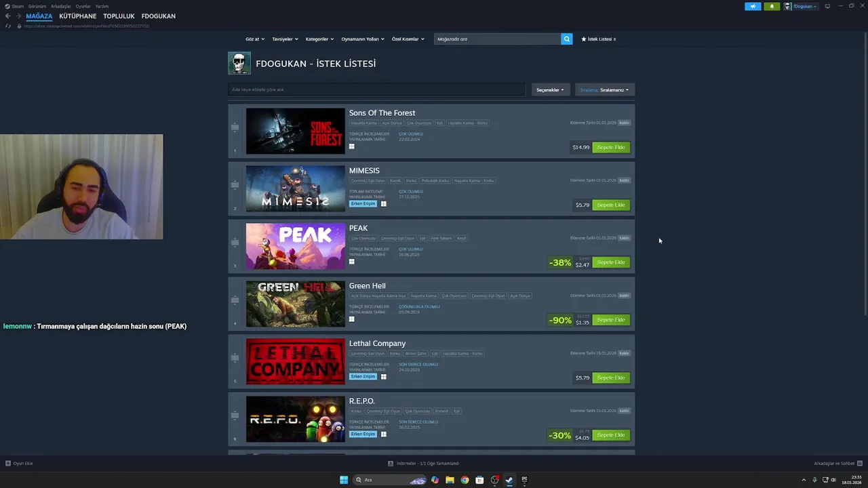
Task: Click the Windows platform icon under MIMESIS
Action: [383, 203]
